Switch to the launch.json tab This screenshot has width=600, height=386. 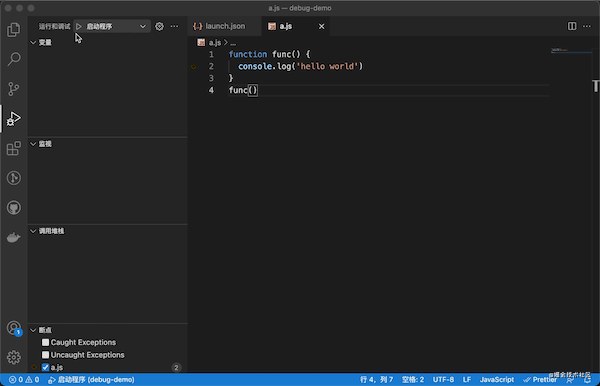click(225, 26)
